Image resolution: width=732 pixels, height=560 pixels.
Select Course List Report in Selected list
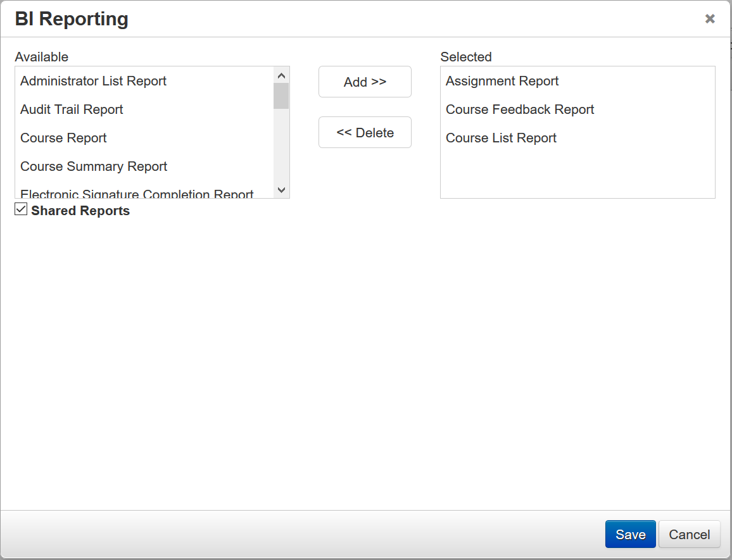(x=501, y=138)
